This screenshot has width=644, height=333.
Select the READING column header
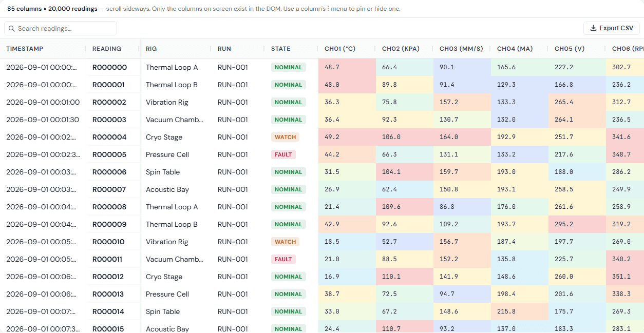(113, 49)
